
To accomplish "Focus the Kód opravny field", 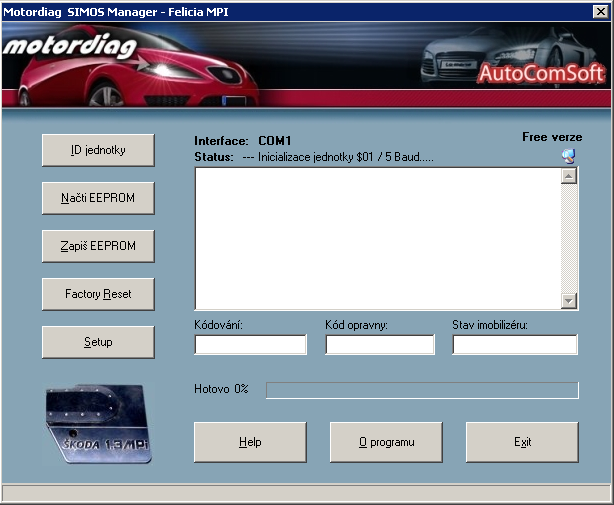I will click(380, 345).
